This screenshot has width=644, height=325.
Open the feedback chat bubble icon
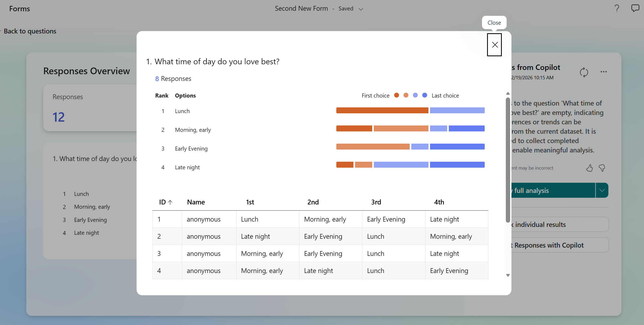635,9
